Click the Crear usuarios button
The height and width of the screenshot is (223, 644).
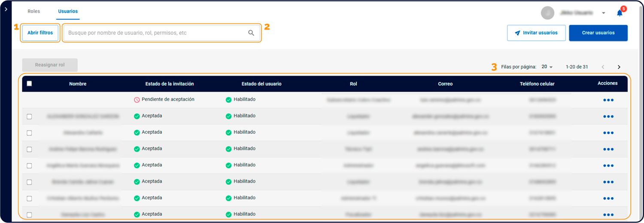tap(598, 33)
